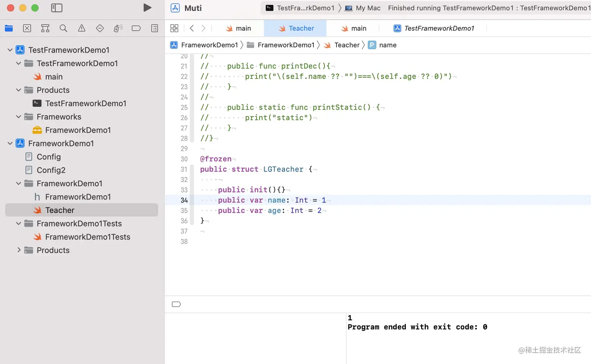Open the main Swift file in navigator
The image size is (591, 364).
coord(54,77)
